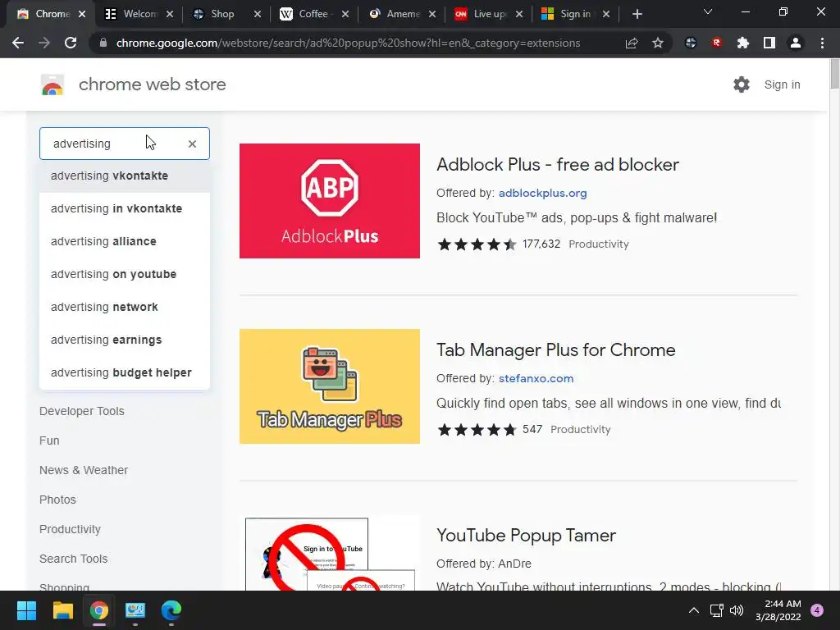This screenshot has height=630, width=840.
Task: Click the Chrome taskbar icon
Action: click(99, 610)
